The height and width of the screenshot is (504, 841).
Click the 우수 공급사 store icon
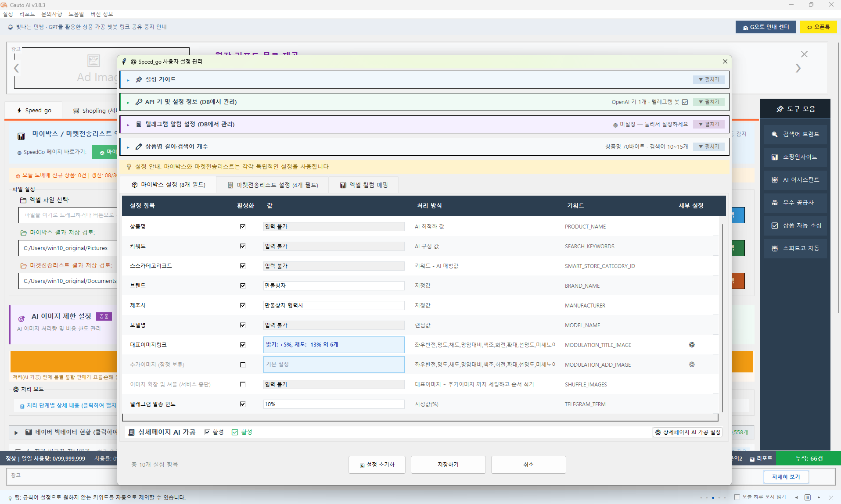[775, 203]
